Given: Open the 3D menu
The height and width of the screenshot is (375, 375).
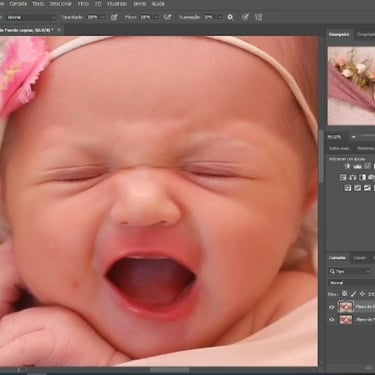Looking at the screenshot, I should click(x=98, y=4).
